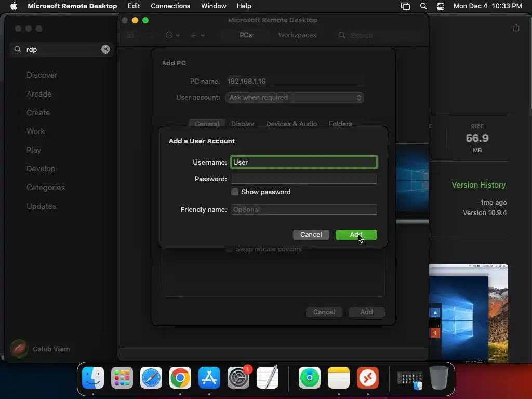Open the ellipsis options dropdown in toolbar

(x=172, y=35)
